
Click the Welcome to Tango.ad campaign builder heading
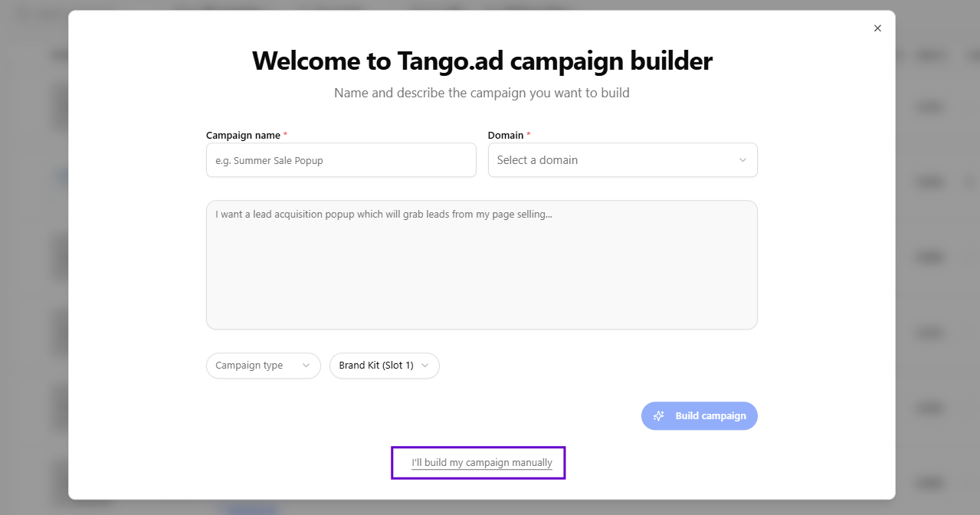(x=482, y=61)
